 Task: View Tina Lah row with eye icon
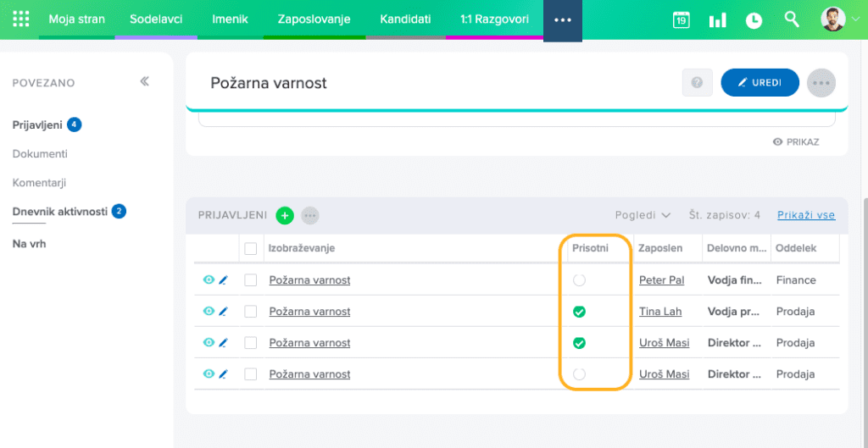point(209,312)
